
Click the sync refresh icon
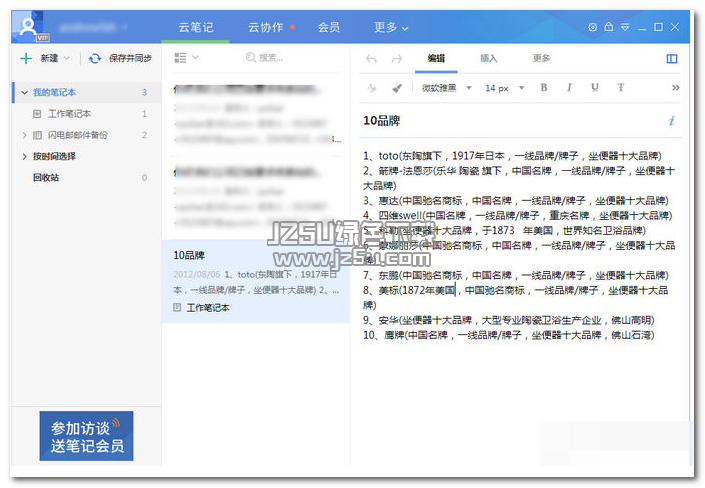(x=95, y=58)
